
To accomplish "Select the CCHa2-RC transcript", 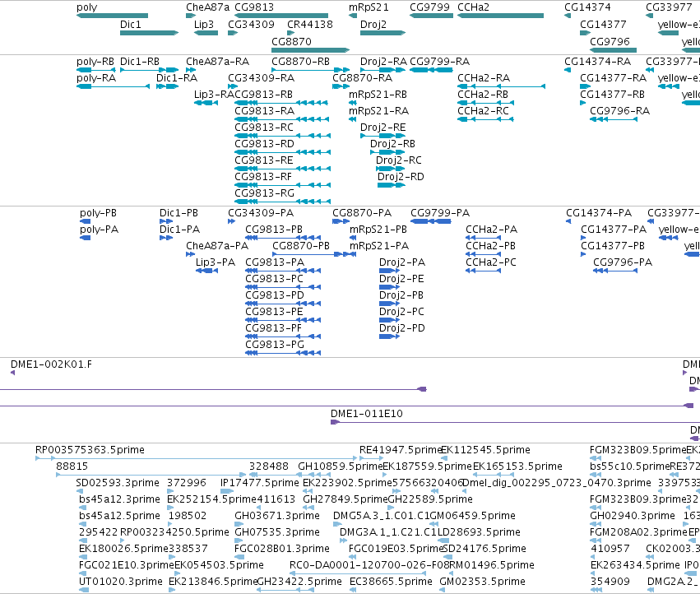I will point(485,119).
